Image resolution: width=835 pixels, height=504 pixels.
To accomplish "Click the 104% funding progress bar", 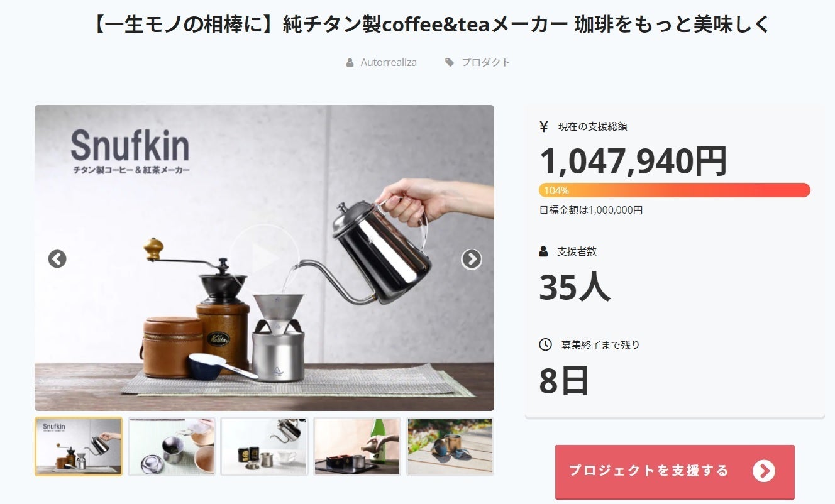I will (675, 190).
